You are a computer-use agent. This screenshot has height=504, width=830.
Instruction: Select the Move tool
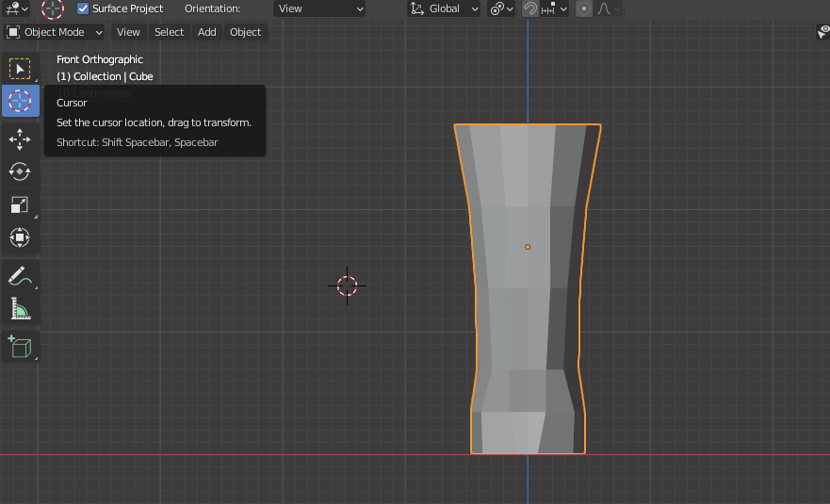click(20, 139)
